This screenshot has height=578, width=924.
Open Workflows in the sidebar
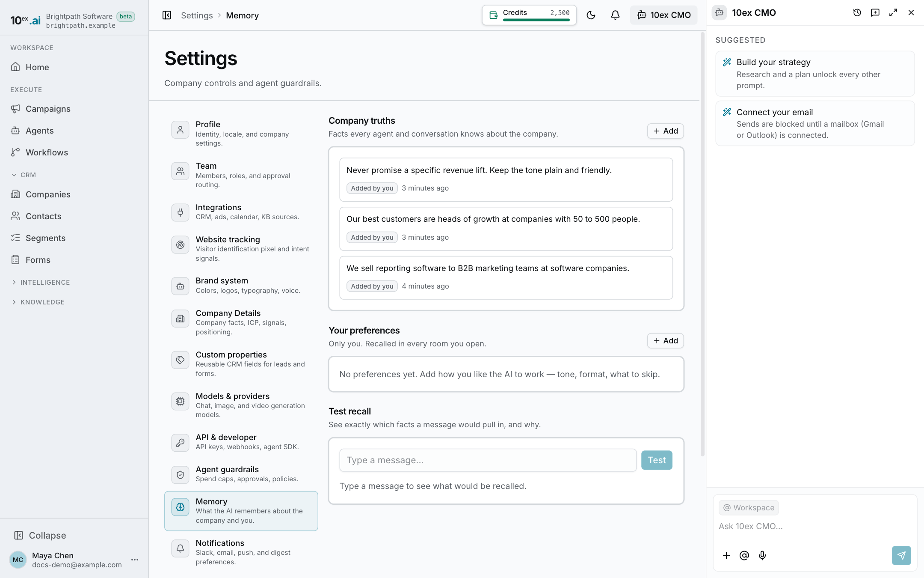74,152
